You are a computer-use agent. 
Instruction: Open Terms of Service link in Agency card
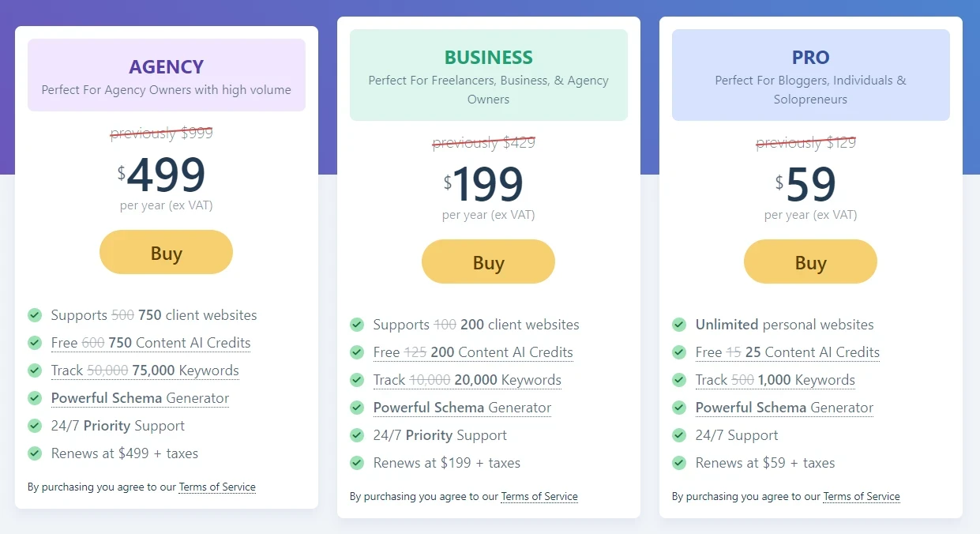pos(217,487)
